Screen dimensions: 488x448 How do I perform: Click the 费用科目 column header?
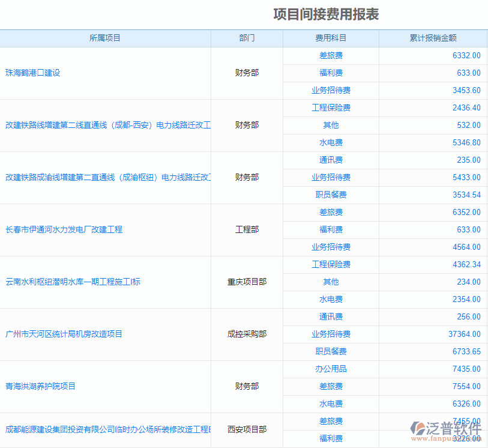coord(330,38)
